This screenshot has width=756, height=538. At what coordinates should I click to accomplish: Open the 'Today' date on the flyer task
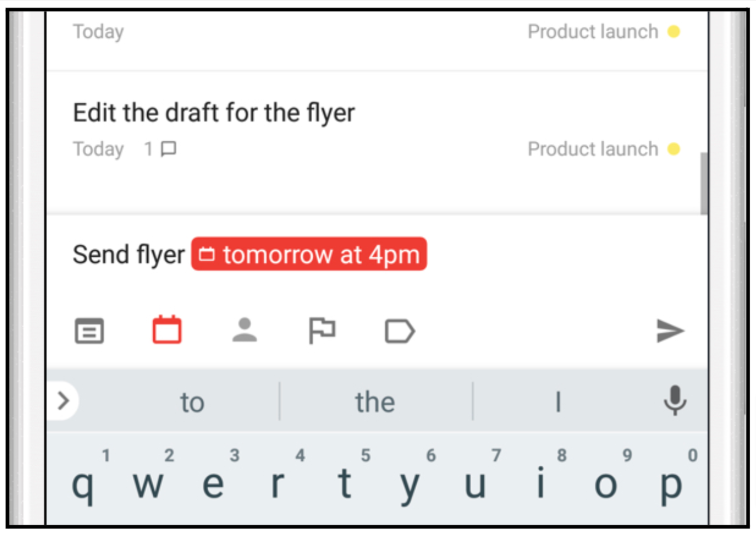(98, 148)
